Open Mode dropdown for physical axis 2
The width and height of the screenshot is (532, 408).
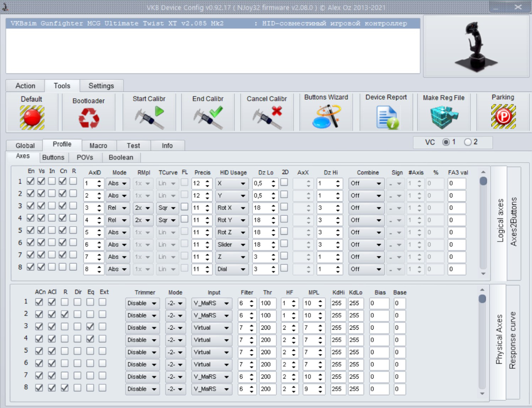(x=176, y=316)
